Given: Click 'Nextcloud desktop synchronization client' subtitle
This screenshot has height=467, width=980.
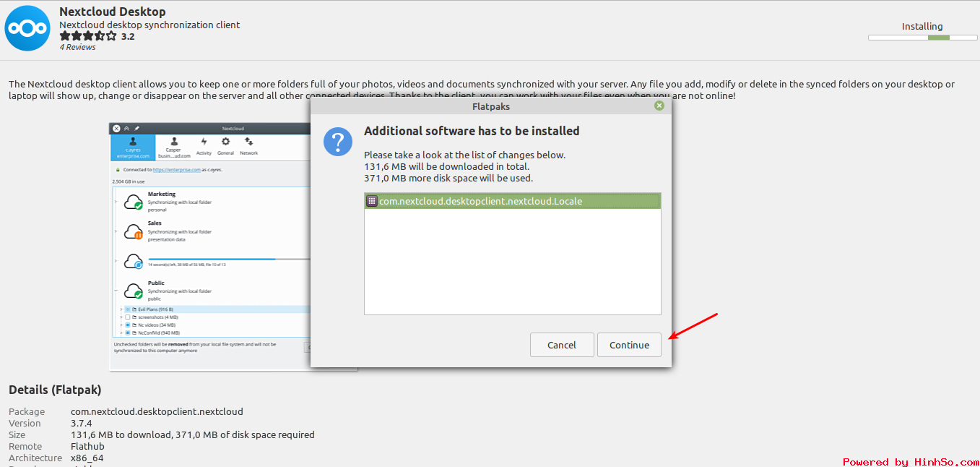Looking at the screenshot, I should (x=149, y=25).
